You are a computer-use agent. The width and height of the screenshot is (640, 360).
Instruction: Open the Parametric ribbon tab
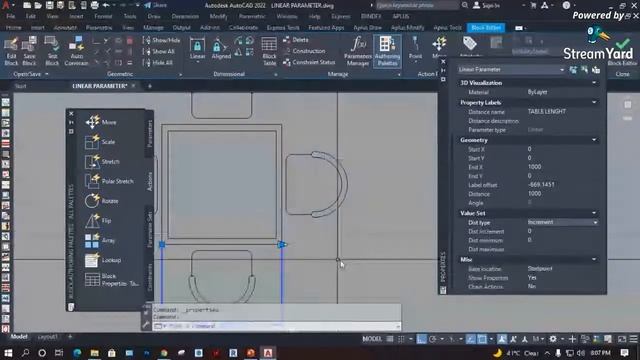pyautogui.click(x=99, y=28)
